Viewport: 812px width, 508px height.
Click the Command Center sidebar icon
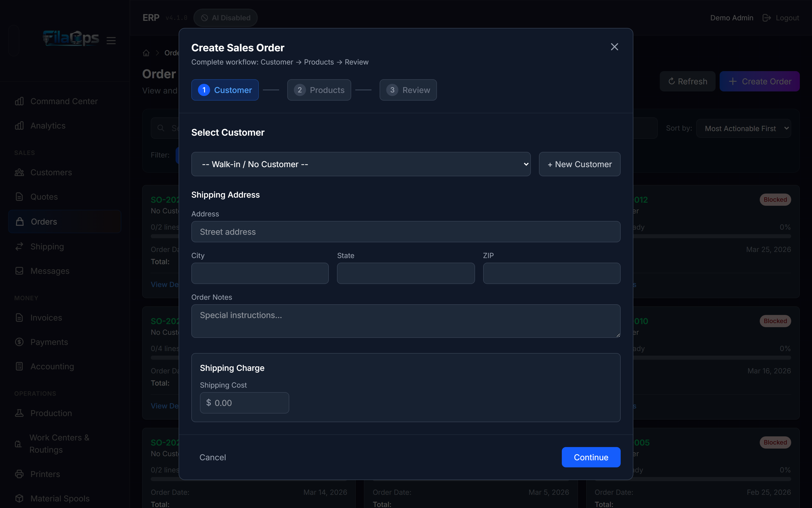click(x=20, y=101)
